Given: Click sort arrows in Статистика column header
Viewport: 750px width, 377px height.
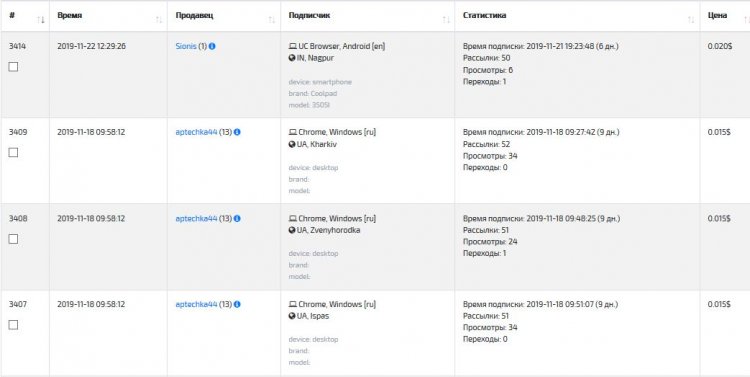Looking at the screenshot, I should click(691, 20).
